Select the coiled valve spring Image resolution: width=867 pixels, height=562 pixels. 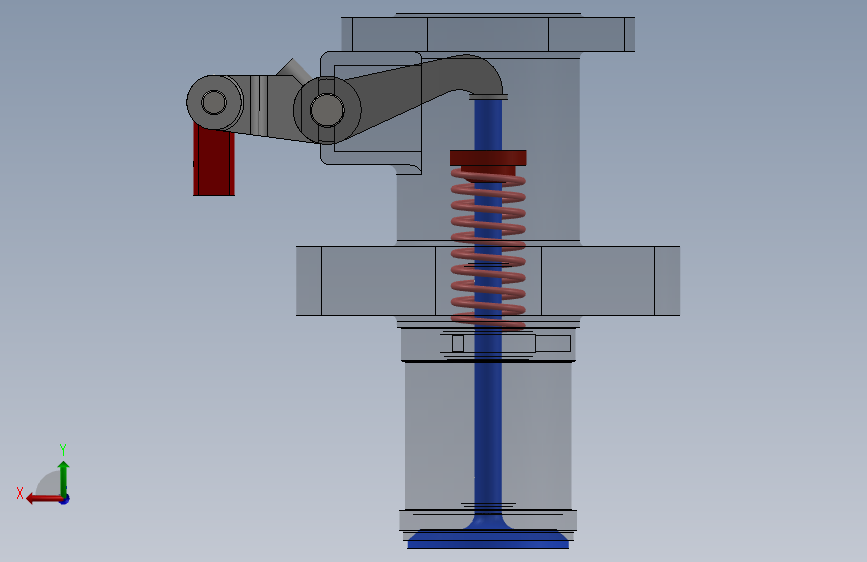tap(488, 248)
